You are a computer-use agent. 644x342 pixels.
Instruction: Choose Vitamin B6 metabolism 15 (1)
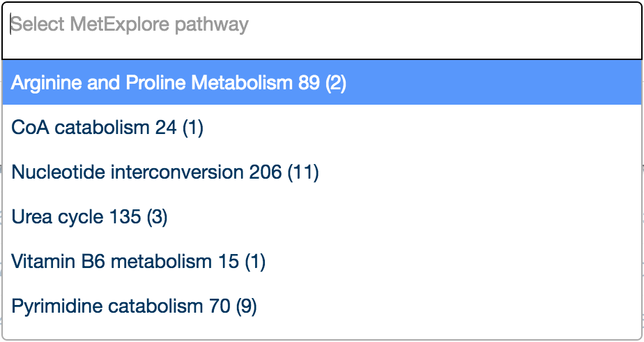321,261
